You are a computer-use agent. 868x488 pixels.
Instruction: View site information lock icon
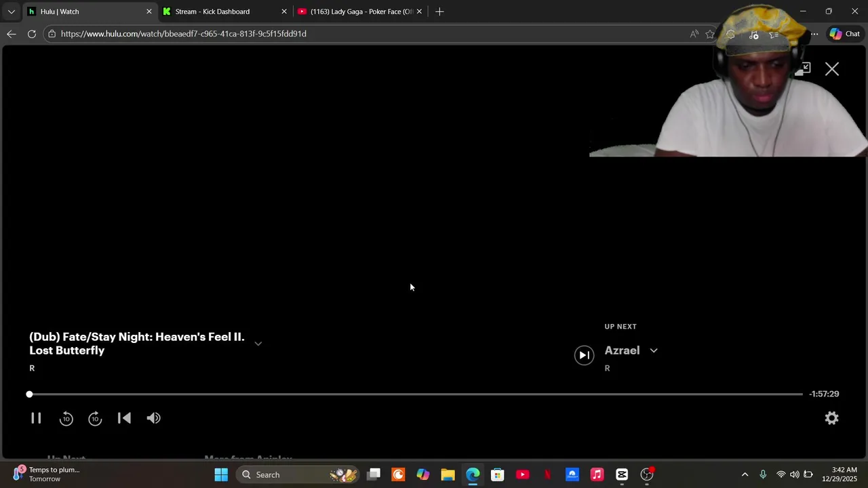(x=52, y=34)
